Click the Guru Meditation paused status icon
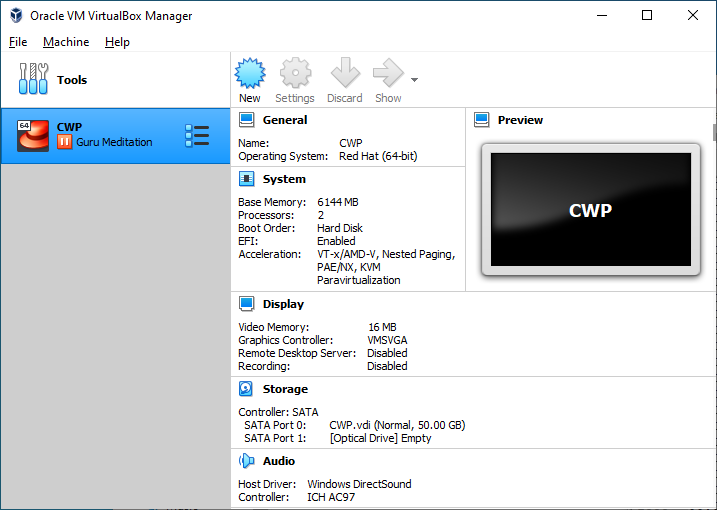The width and height of the screenshot is (717, 510). 64,142
